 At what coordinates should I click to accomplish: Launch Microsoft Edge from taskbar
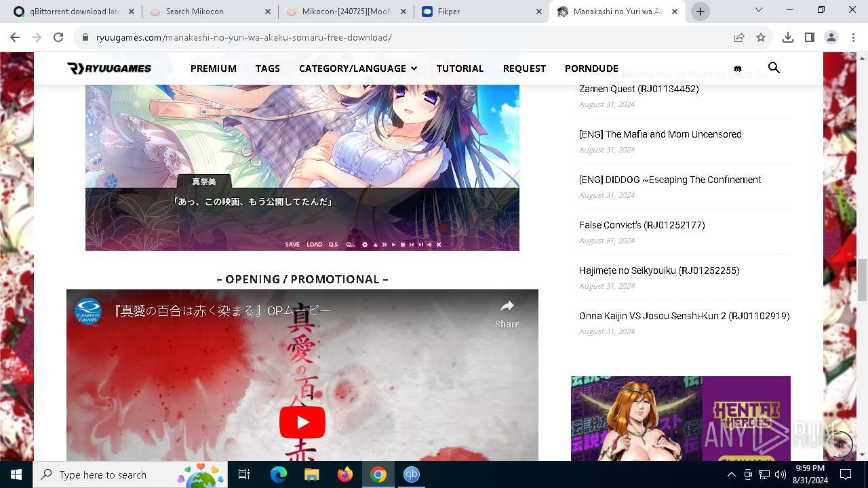[279, 474]
